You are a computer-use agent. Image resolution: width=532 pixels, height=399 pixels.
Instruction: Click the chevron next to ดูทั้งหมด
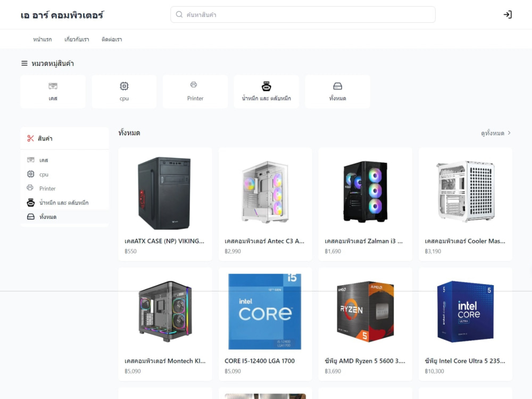click(x=509, y=133)
